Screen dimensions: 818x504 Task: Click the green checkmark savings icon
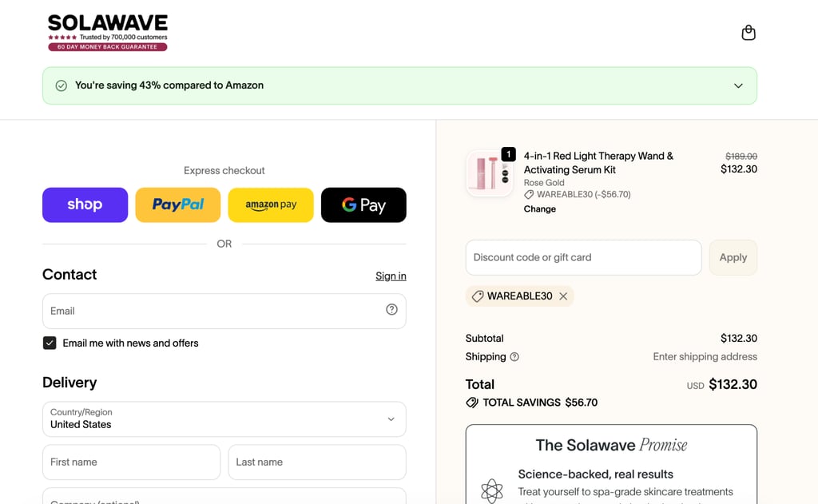pos(61,85)
